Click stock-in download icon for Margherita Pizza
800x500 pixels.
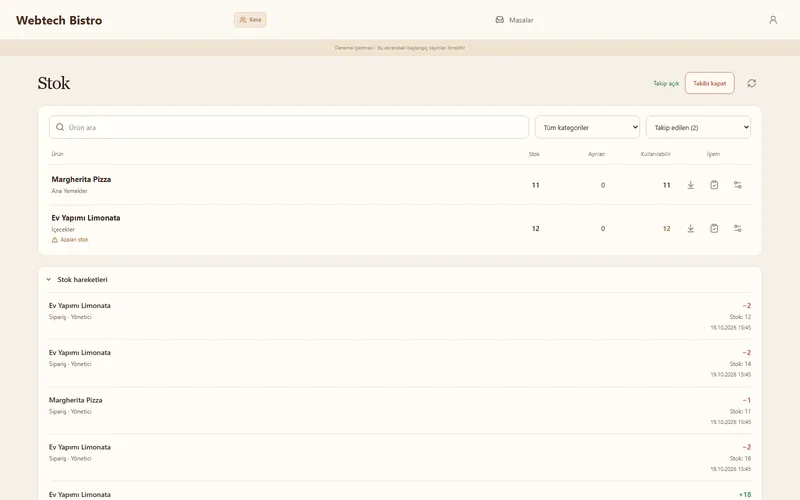pos(690,185)
